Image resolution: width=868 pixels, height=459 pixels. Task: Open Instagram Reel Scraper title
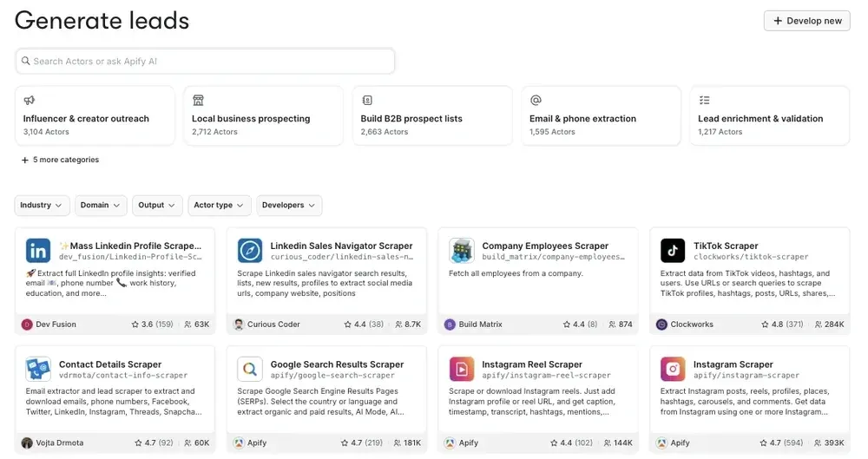click(532, 364)
